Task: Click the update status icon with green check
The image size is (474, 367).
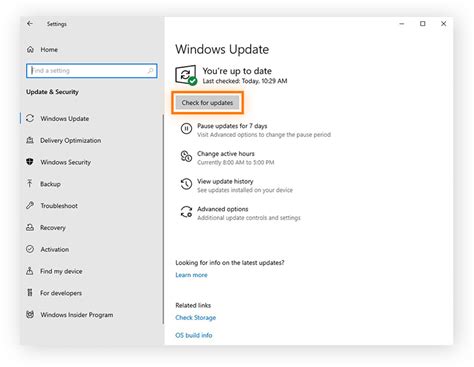Action: (186, 75)
